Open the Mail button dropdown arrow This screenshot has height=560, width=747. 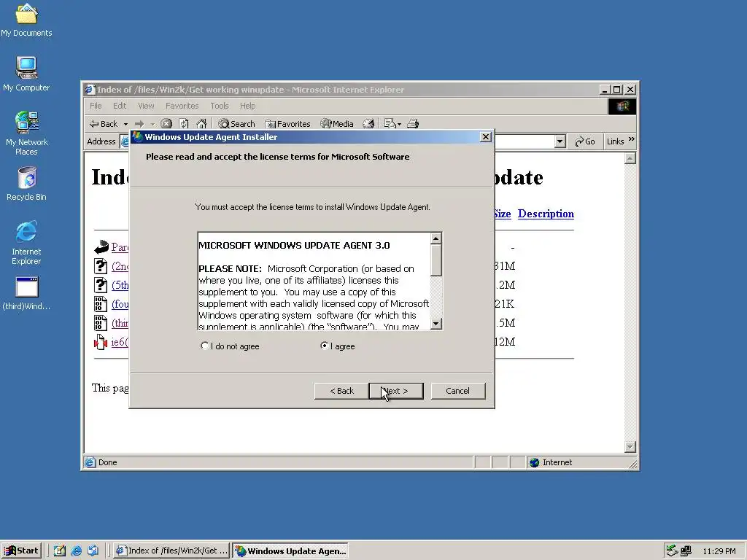(399, 124)
